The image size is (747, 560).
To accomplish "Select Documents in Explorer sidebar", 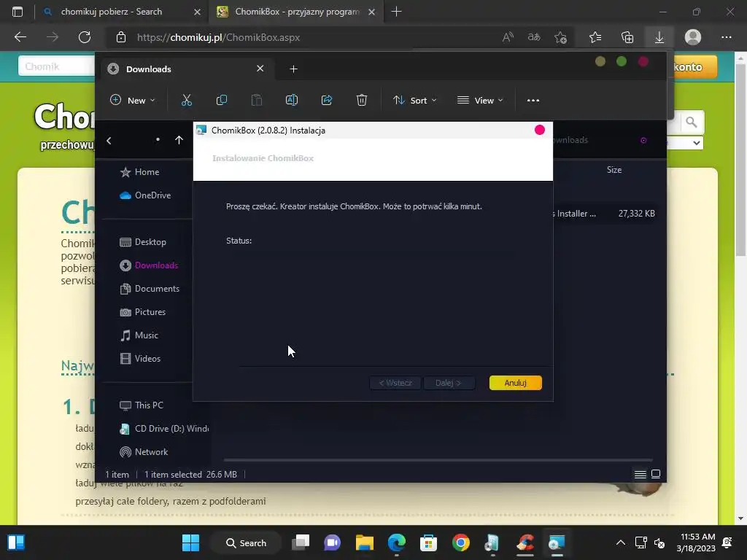I will pyautogui.click(x=150, y=289).
